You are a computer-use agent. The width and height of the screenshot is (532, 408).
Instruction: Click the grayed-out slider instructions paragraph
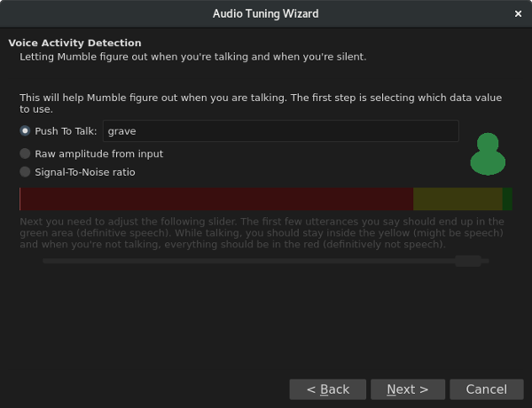click(262, 232)
